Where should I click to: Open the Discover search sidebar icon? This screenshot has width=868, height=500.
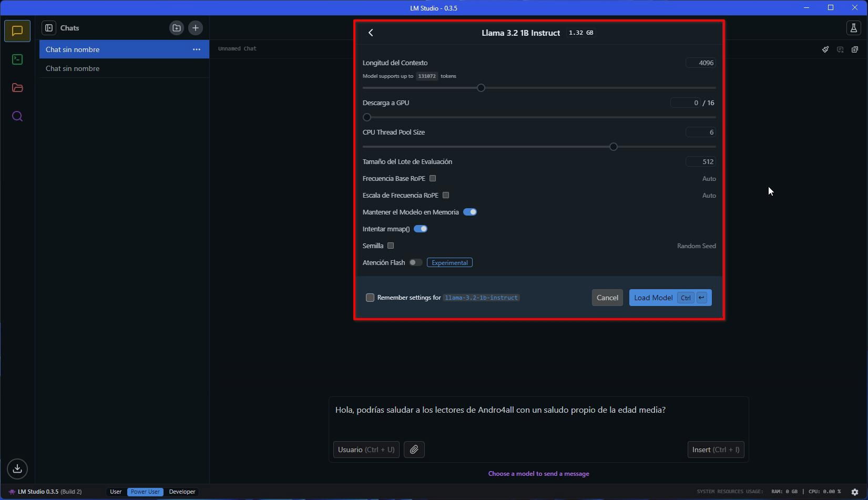tap(17, 116)
